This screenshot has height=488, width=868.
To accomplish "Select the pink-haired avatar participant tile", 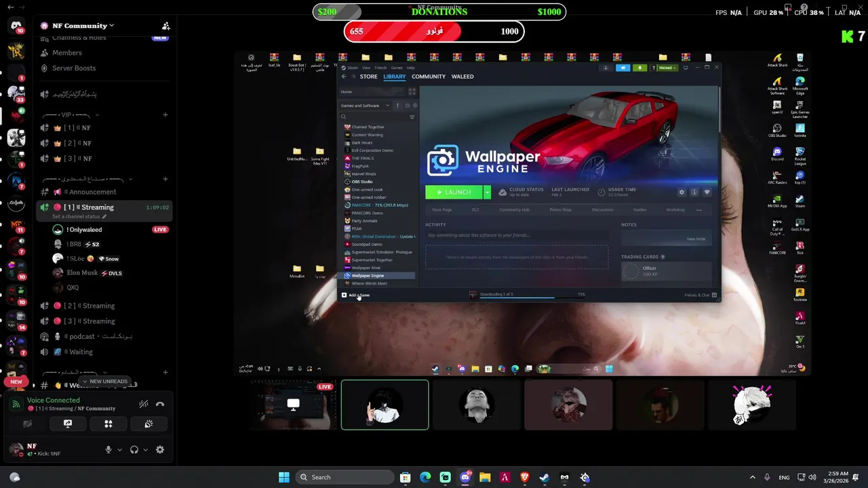I will [x=751, y=405].
